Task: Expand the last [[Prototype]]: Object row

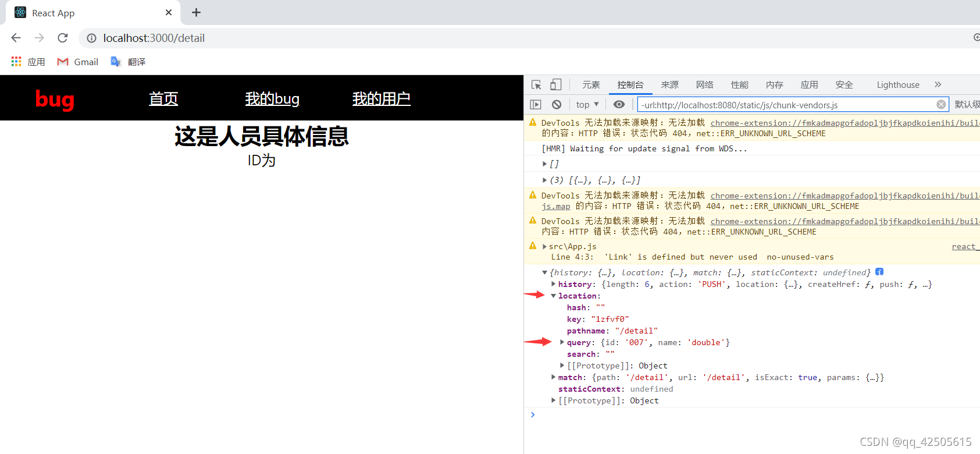Action: tap(553, 400)
